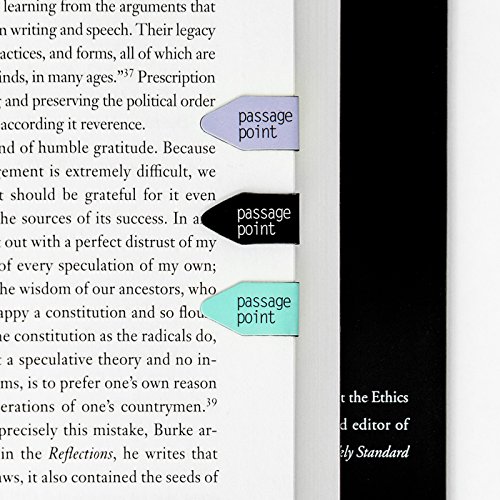Click the word "Prescription" in the text
The width and height of the screenshot is (500, 500).
pyautogui.click(x=176, y=78)
